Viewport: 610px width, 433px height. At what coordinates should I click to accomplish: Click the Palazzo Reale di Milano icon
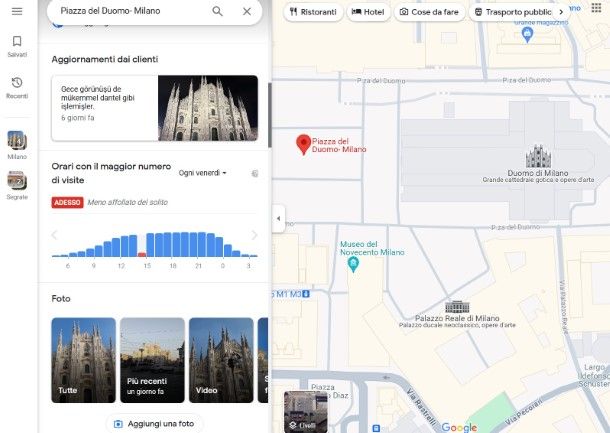click(457, 307)
